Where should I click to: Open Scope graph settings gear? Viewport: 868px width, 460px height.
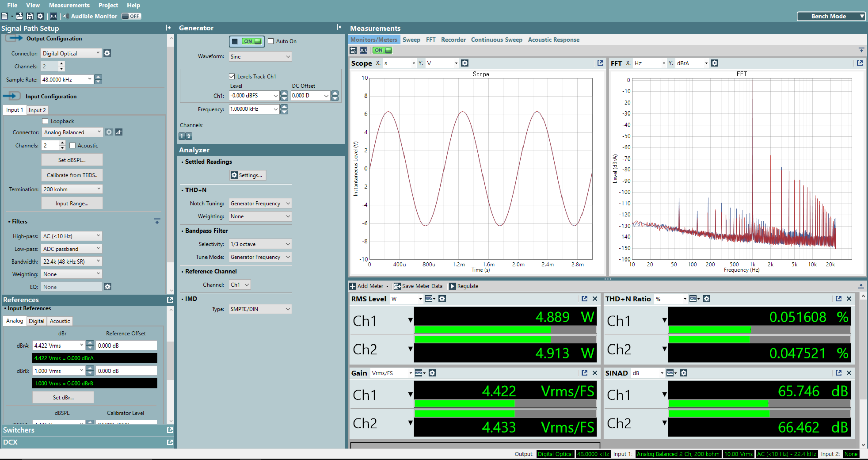tap(465, 63)
